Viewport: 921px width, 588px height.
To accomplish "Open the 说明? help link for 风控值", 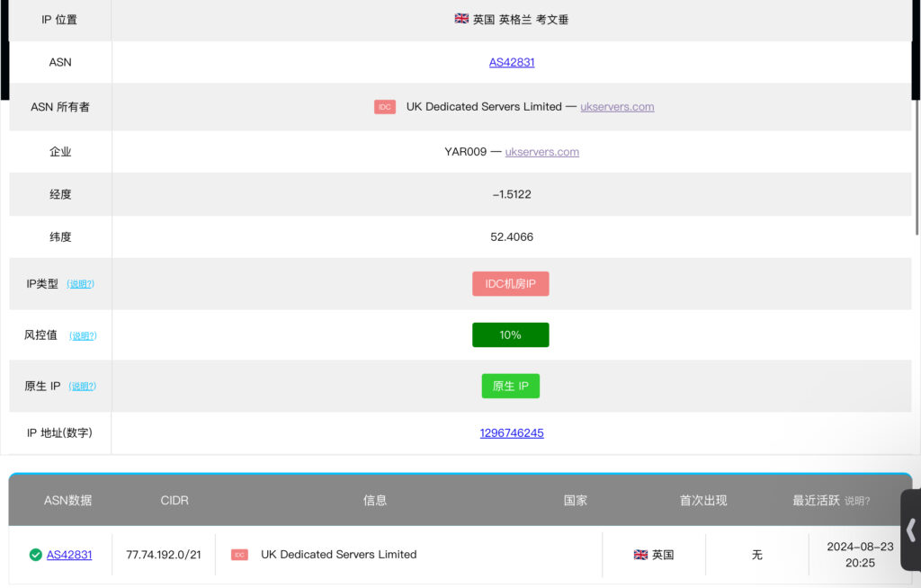I will click(x=83, y=335).
